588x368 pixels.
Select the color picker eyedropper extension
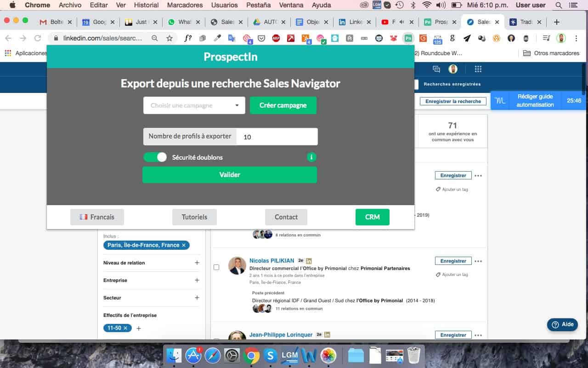click(217, 38)
